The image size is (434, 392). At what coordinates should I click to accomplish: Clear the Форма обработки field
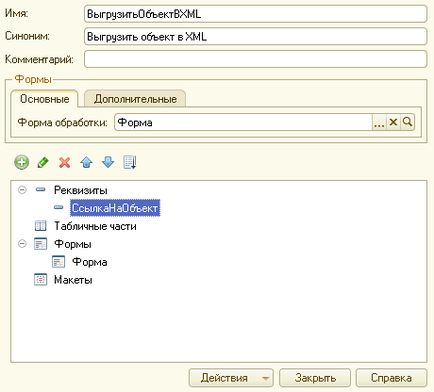click(x=393, y=122)
